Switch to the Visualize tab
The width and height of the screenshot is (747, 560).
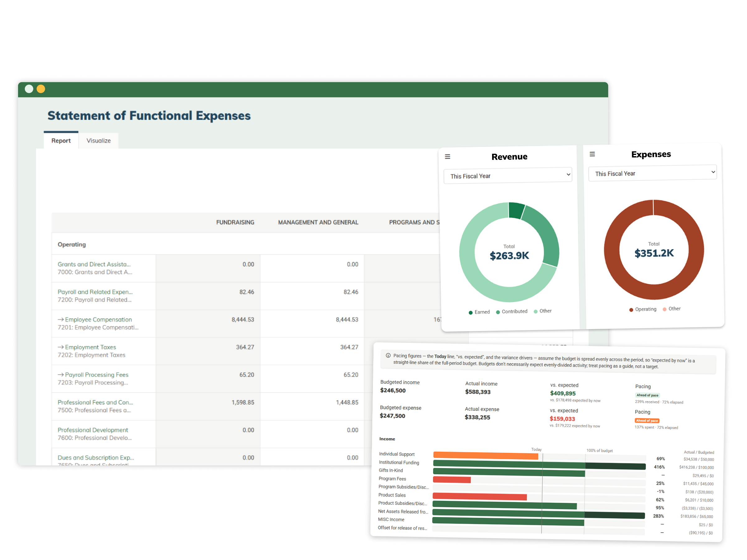(x=99, y=140)
